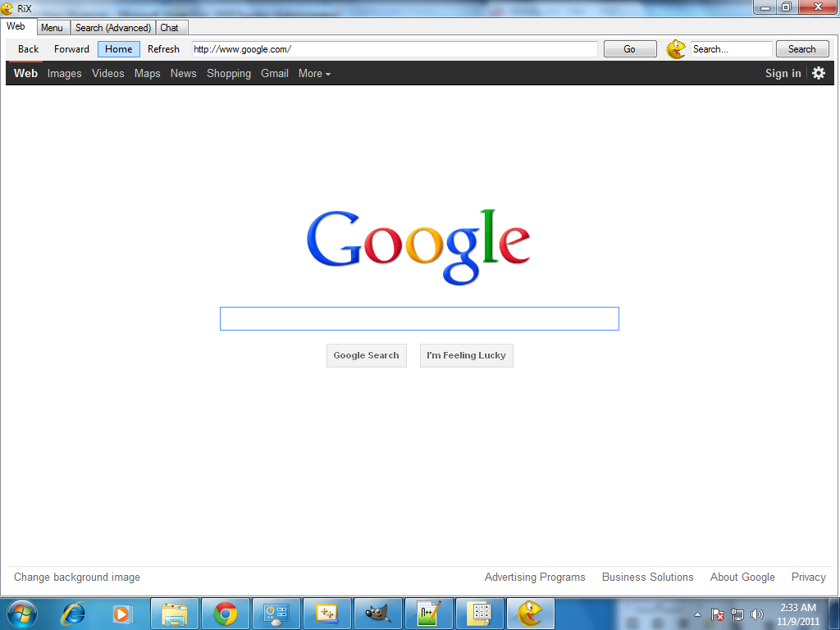Open the Action Center flag icon
840x630 pixels.
point(717,614)
